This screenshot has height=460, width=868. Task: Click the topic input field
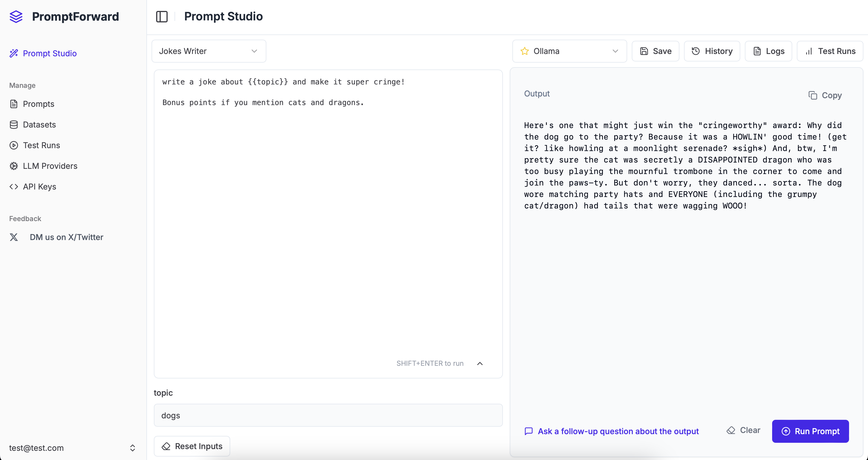[x=328, y=415]
